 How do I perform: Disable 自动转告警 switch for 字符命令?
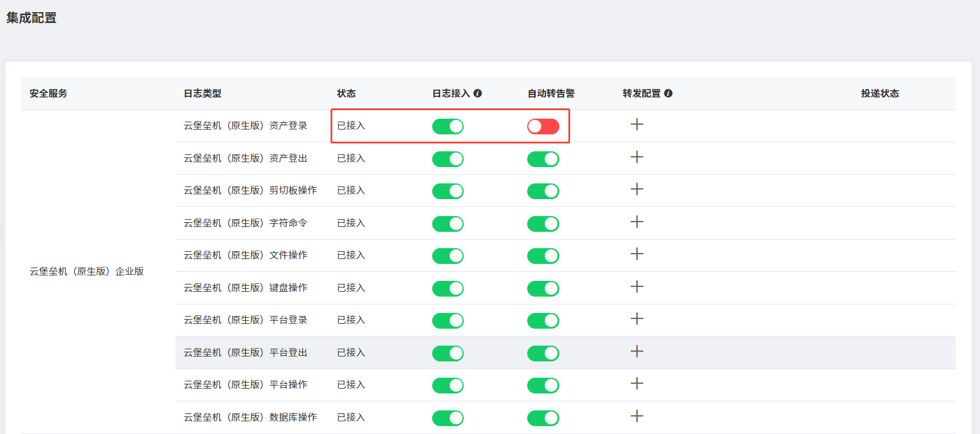(x=543, y=223)
